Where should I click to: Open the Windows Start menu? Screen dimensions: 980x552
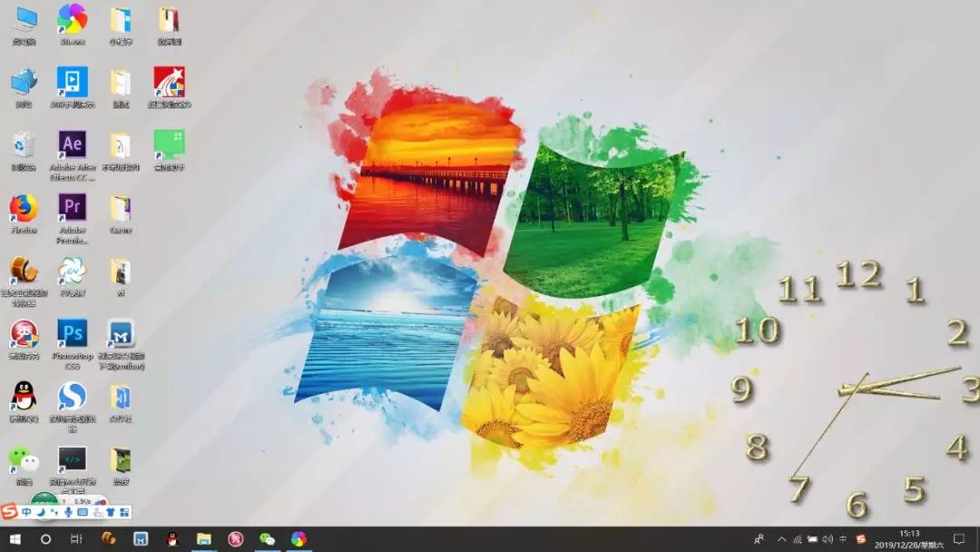(15, 539)
